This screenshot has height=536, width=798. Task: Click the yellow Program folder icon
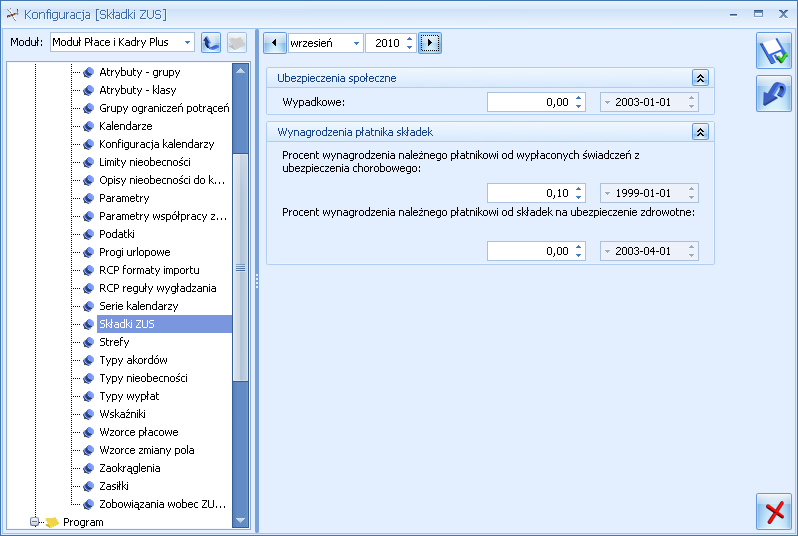point(52,522)
